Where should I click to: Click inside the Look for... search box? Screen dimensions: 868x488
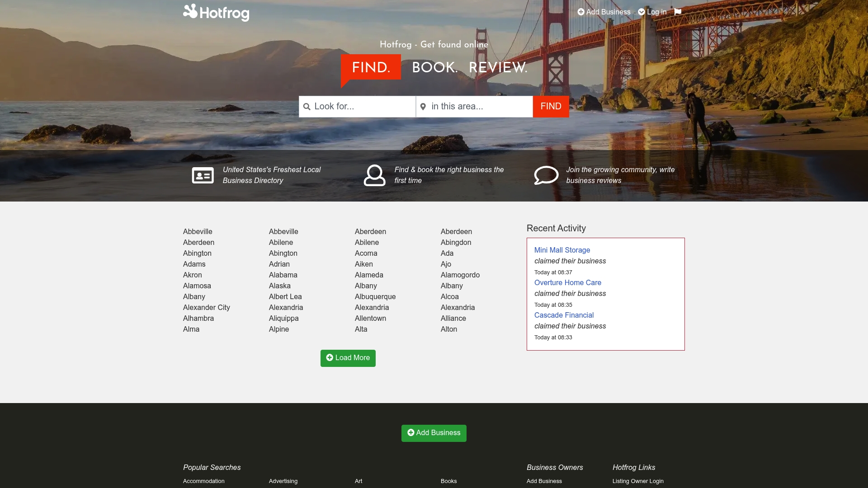click(x=357, y=106)
